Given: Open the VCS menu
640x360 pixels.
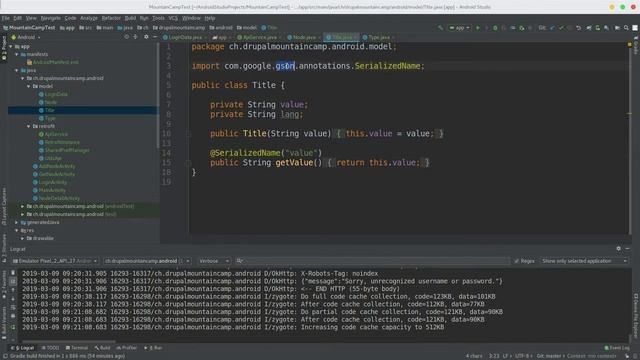Looking at the screenshot, I should 173,18.
